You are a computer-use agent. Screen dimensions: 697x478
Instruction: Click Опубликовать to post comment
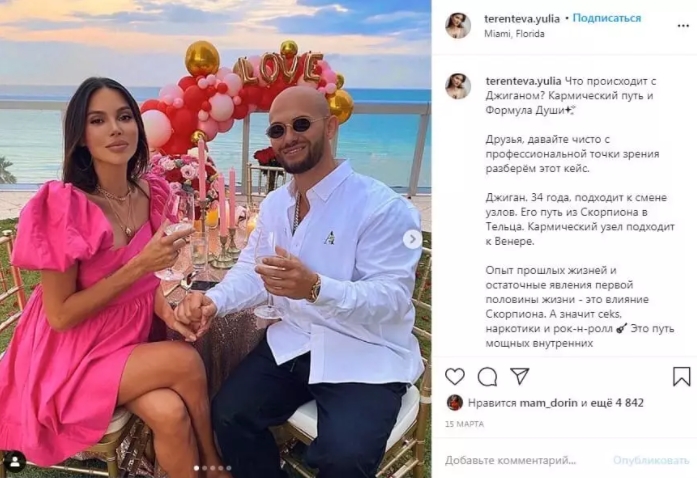coord(651,460)
